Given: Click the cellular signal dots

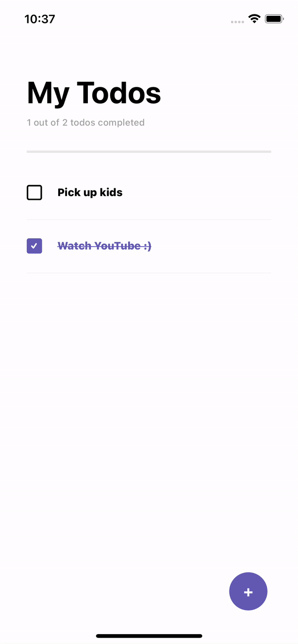Looking at the screenshot, I should coord(237,22).
